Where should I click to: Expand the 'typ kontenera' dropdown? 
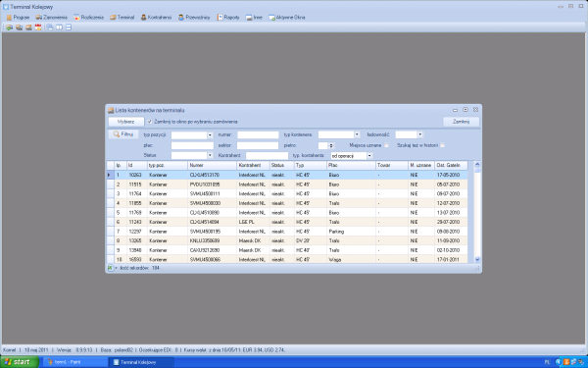point(357,134)
